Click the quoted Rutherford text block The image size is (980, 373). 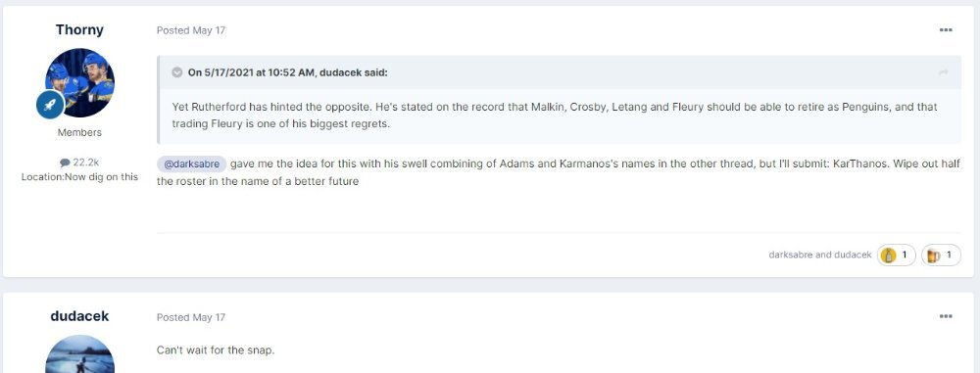(555, 116)
